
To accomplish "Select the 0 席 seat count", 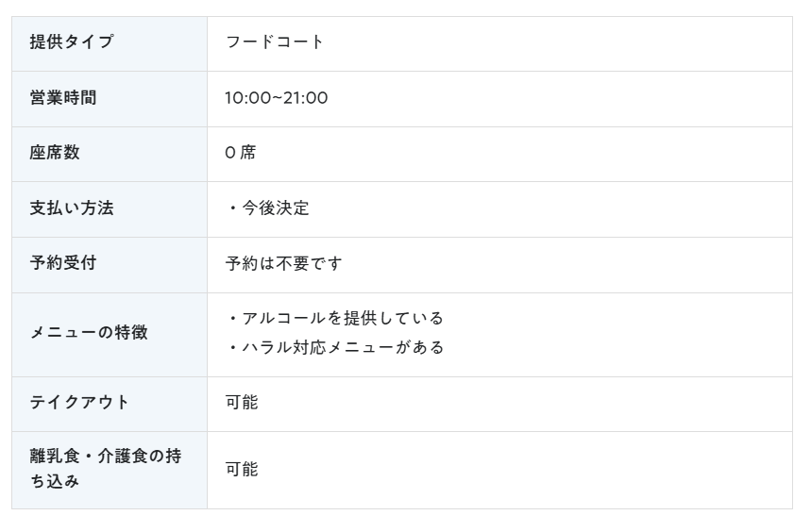I will tap(241, 153).
